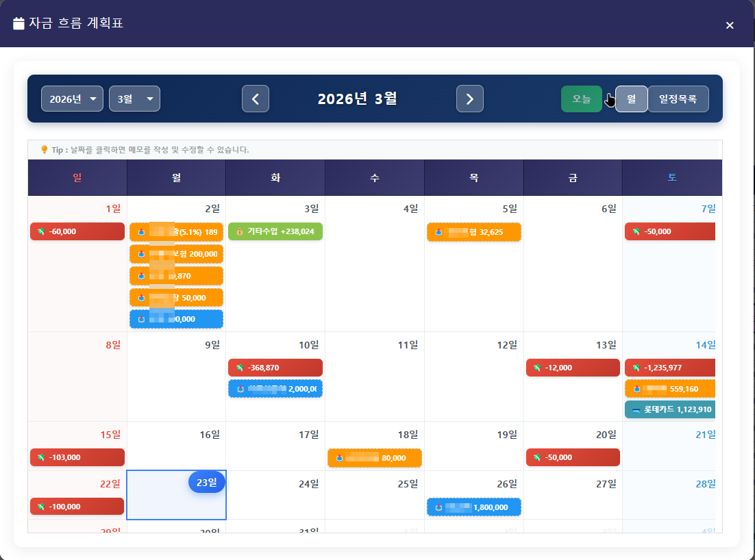Viewport: 755px width, 560px height.
Task: Open the 3월 month dropdown
Action: (134, 99)
